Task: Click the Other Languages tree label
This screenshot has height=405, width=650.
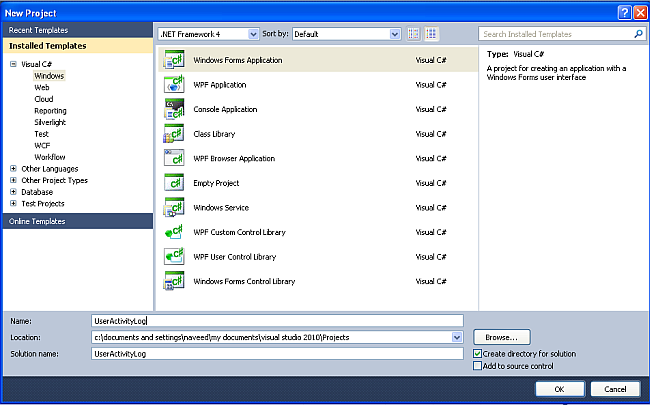Action: pyautogui.click(x=50, y=169)
